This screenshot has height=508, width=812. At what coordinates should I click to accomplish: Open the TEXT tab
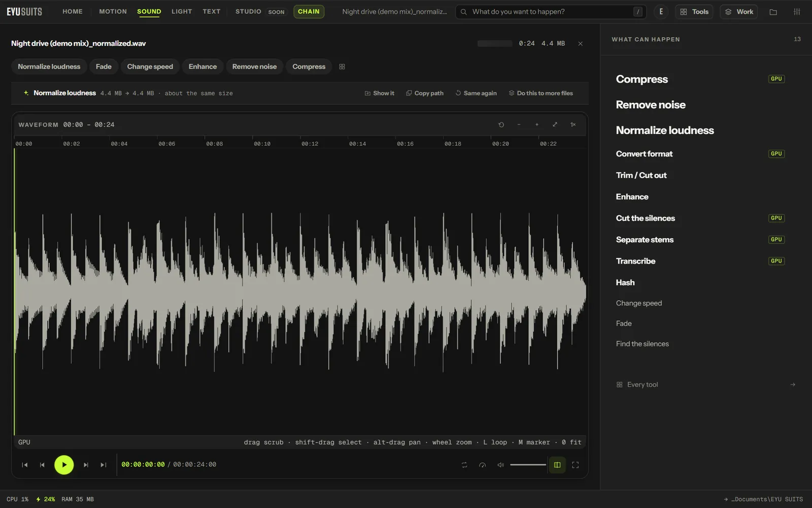pyautogui.click(x=212, y=11)
